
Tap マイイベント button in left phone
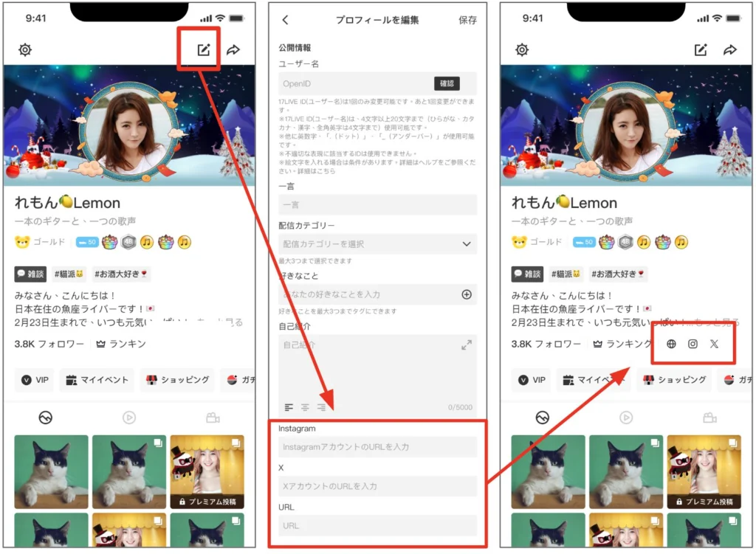click(97, 380)
